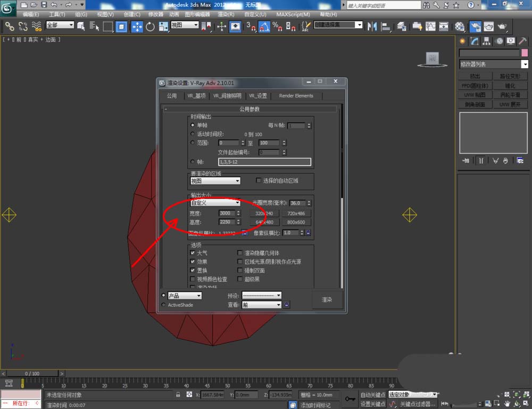Select the Move tool in main toolbar
The image size is (532, 409).
137,27
